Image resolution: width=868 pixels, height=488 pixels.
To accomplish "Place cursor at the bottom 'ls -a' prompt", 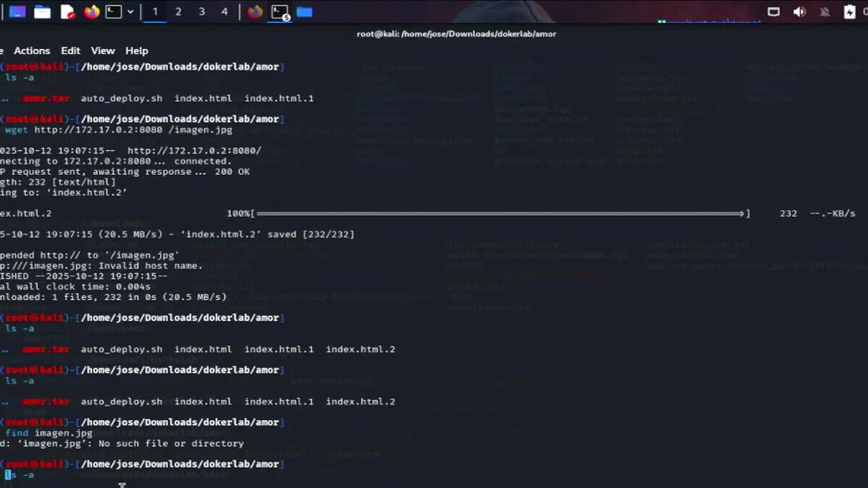I will [x=20, y=475].
